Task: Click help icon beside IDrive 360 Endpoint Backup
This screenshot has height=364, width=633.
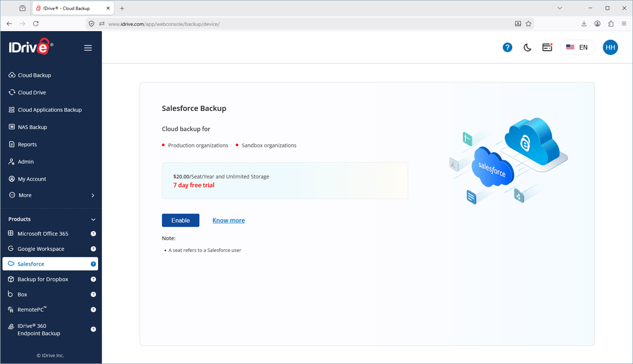Action: coord(93,329)
